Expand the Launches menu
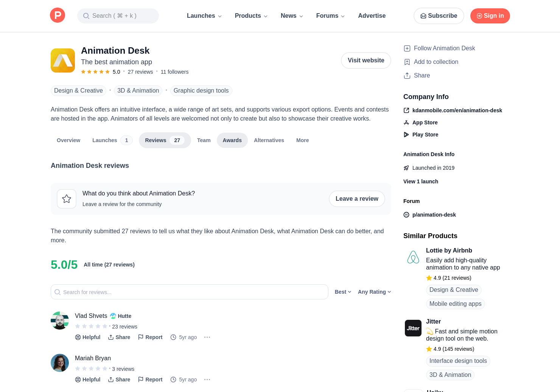560x392 pixels. click(204, 16)
